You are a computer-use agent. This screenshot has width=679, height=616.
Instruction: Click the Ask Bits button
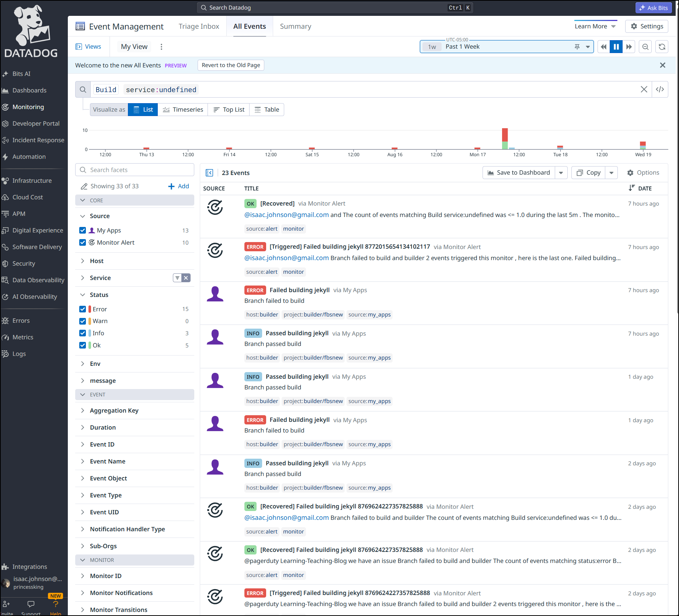pos(653,8)
